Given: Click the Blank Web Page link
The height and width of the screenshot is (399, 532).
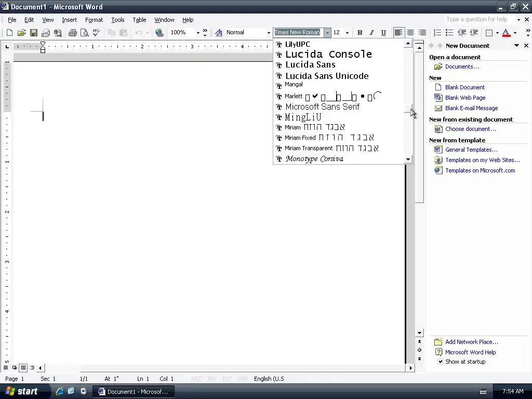Looking at the screenshot, I should pyautogui.click(x=465, y=98).
